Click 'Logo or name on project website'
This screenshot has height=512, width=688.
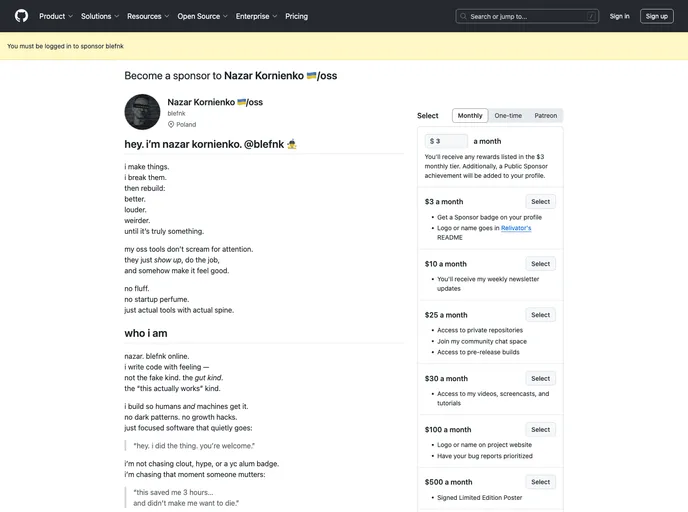(484, 444)
